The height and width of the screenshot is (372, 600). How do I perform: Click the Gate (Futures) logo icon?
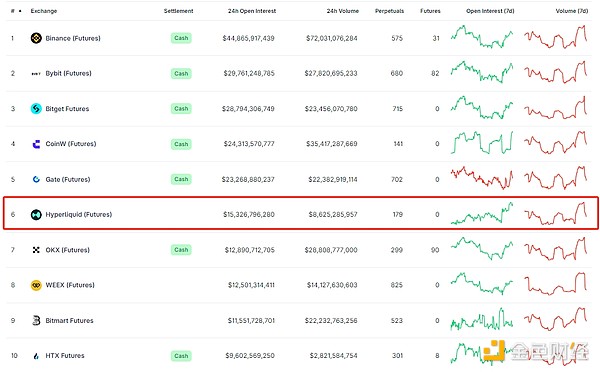coord(36,179)
